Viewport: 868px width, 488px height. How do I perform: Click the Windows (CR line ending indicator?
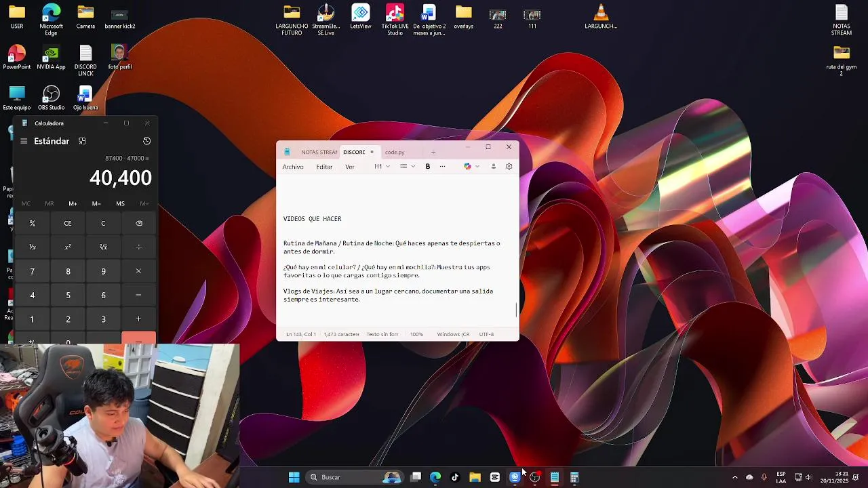[x=453, y=334]
